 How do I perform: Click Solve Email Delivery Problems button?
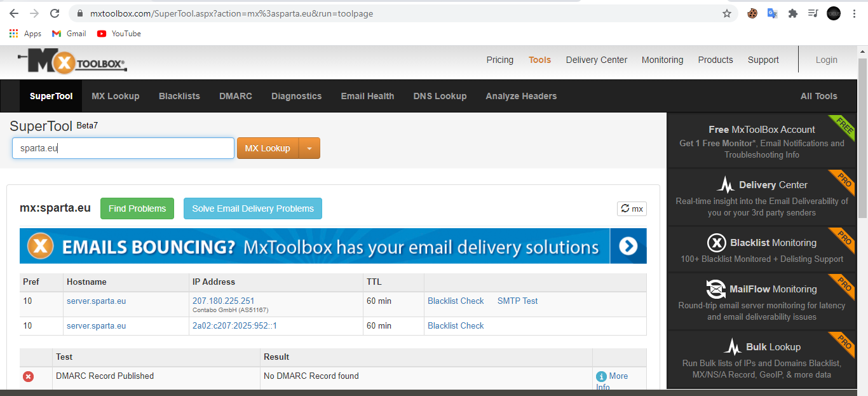click(x=253, y=208)
